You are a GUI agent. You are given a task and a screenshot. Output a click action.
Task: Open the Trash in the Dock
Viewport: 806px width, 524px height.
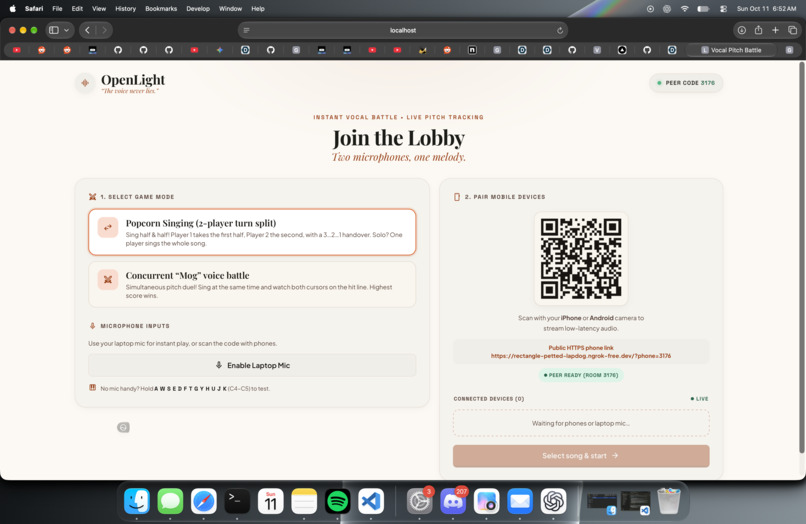tap(669, 501)
